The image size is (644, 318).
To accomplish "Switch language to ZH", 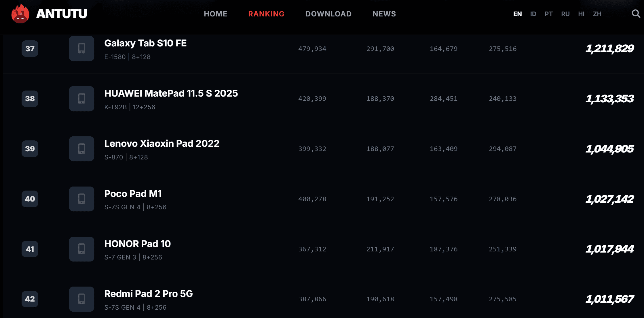I will (597, 14).
